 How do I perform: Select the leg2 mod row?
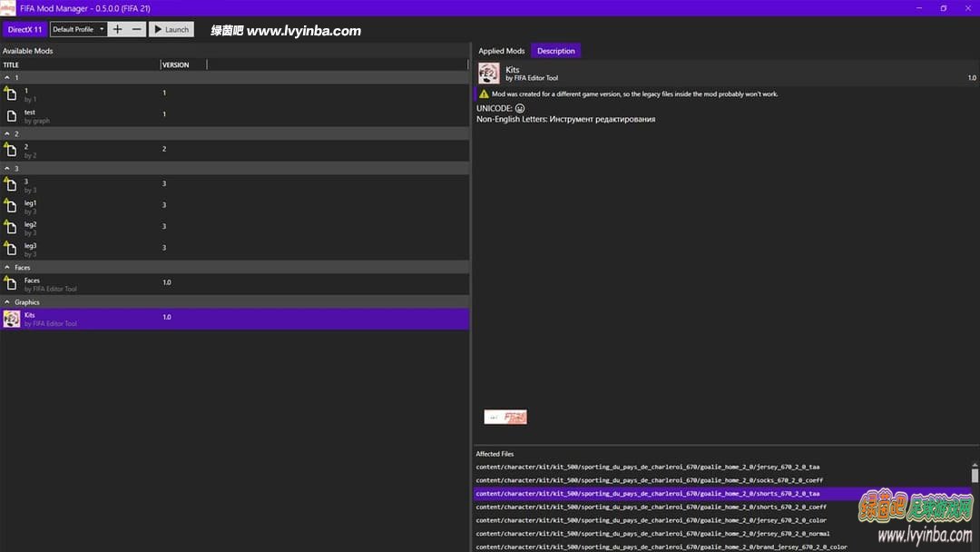point(234,228)
